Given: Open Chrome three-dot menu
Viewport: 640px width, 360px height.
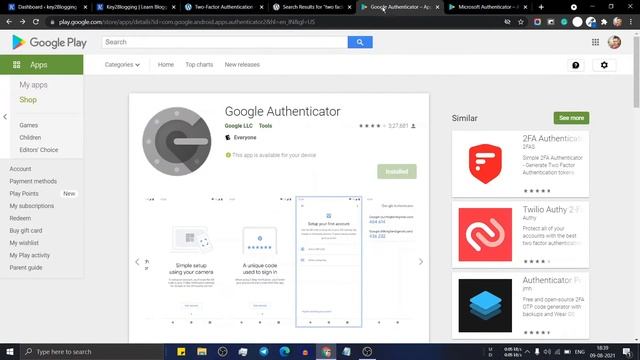Looking at the screenshot, I should pyautogui.click(x=631, y=22).
